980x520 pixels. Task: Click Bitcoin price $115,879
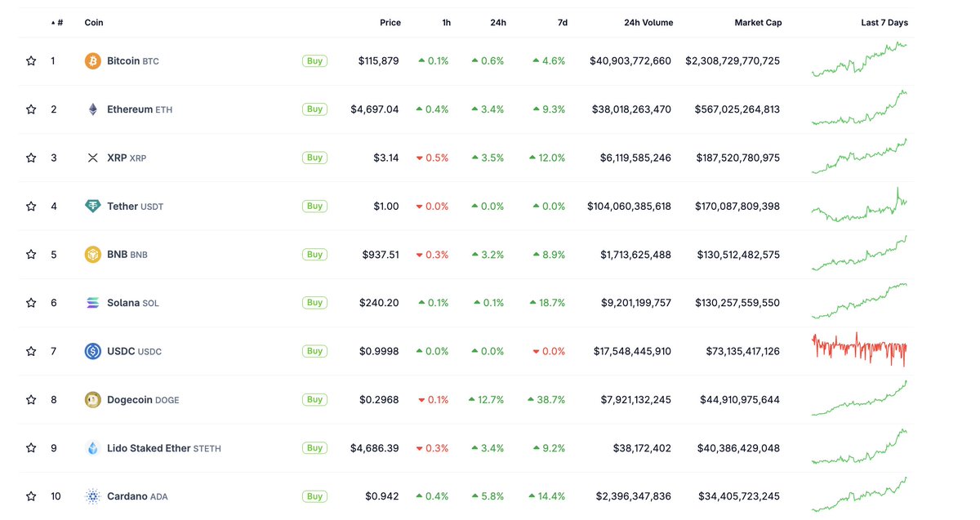coord(379,61)
